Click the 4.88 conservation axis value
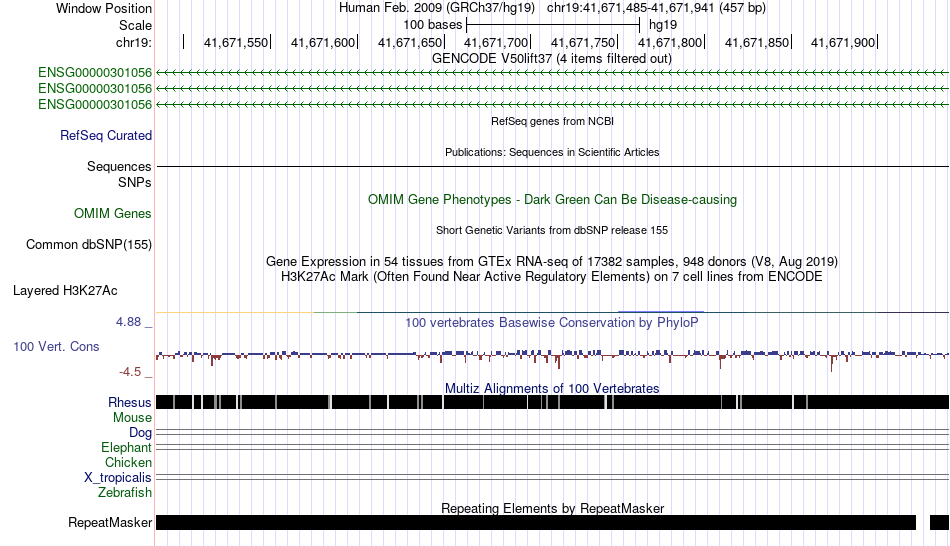 point(128,322)
